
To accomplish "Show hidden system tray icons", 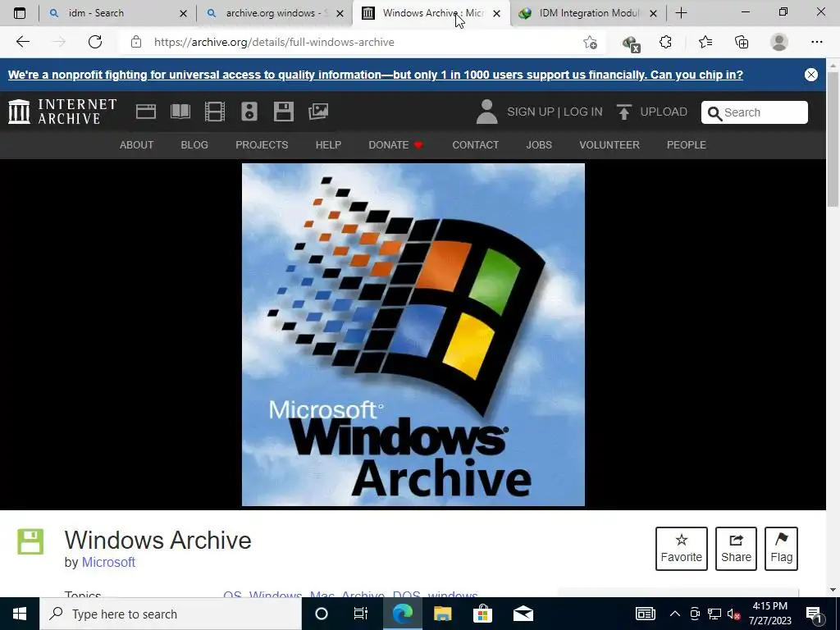I will coord(675,614).
